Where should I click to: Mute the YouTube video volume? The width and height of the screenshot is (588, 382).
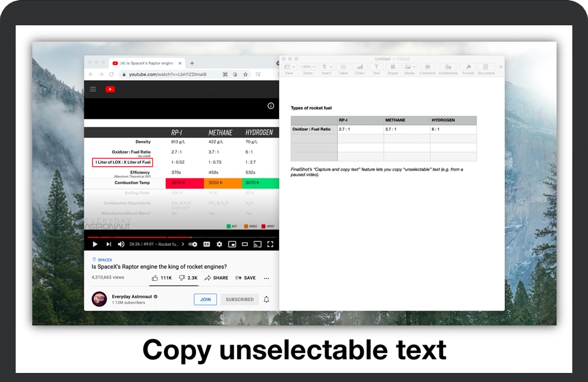(x=121, y=244)
